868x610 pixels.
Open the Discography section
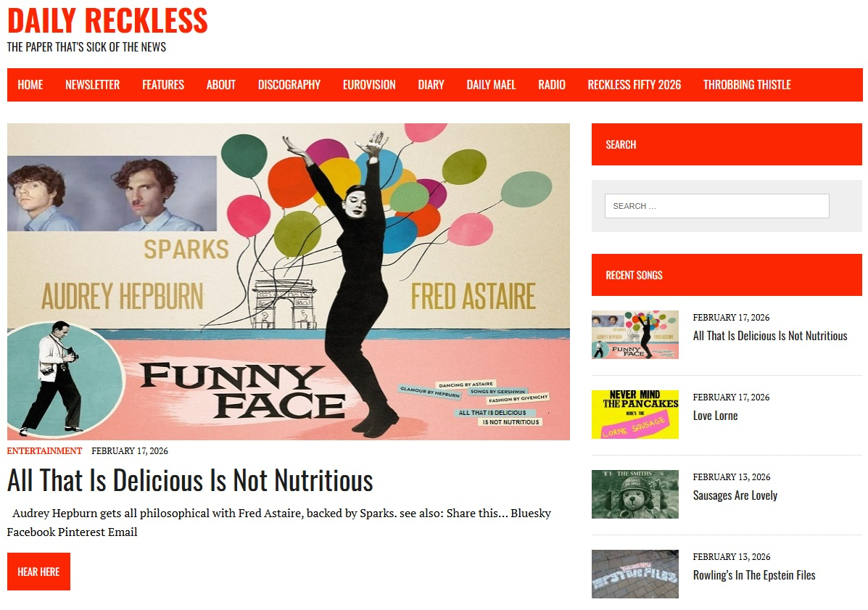click(289, 85)
